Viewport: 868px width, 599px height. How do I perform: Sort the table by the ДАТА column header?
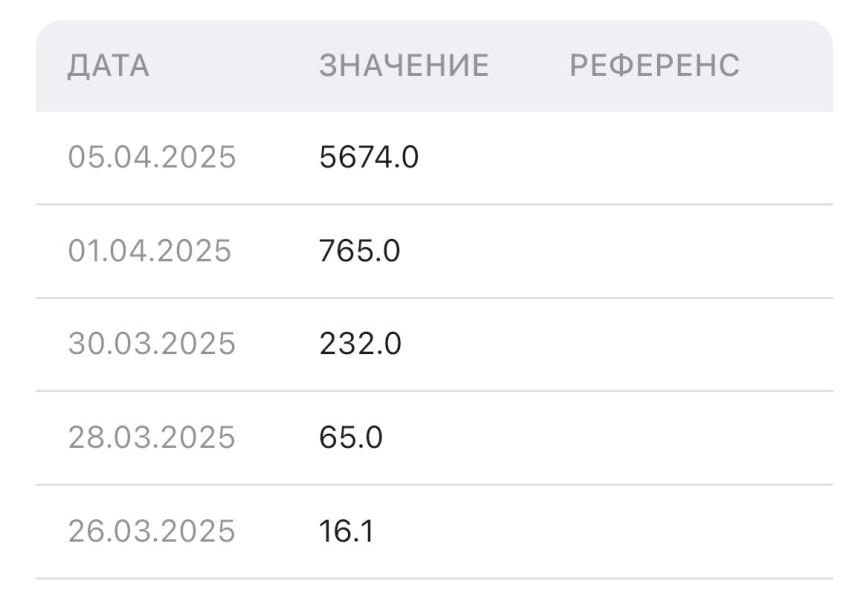point(108,66)
